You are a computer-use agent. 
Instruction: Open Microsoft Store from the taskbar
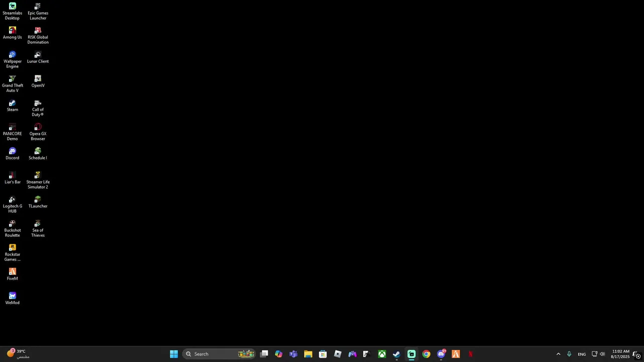(x=323, y=354)
